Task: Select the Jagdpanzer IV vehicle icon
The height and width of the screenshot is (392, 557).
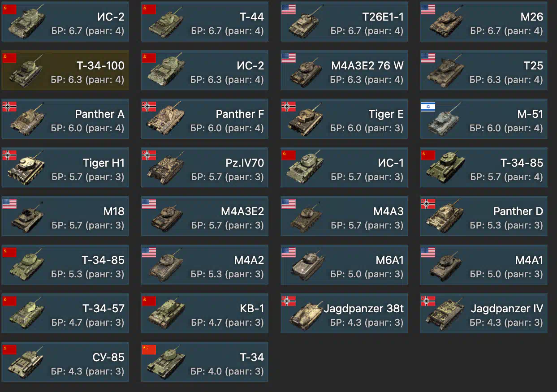Action: (x=445, y=313)
